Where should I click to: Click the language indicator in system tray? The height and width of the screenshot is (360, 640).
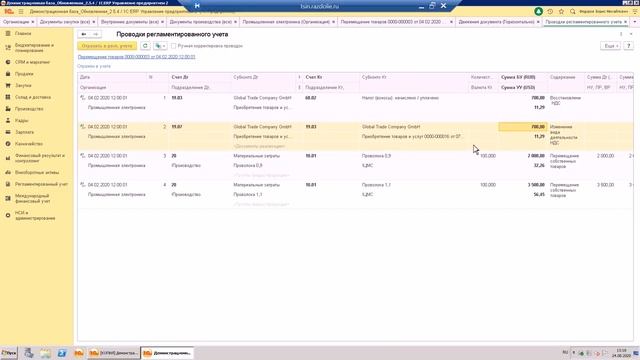pos(565,352)
